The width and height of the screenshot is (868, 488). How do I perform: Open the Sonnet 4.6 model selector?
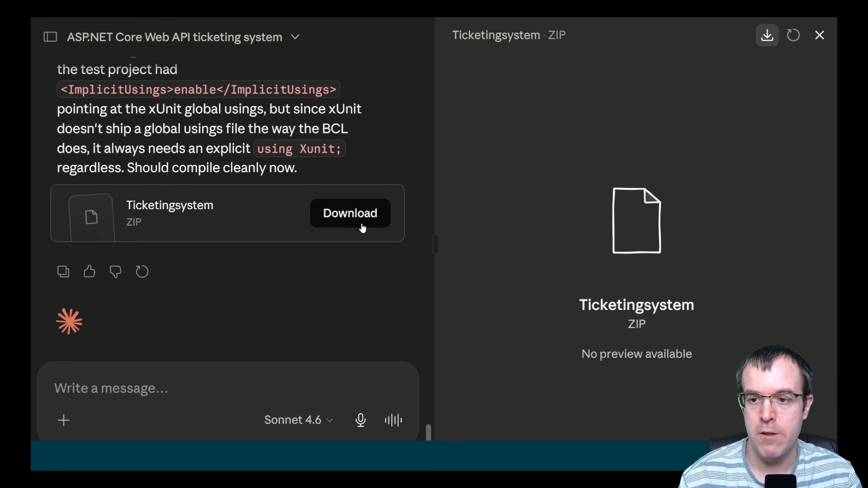(298, 420)
